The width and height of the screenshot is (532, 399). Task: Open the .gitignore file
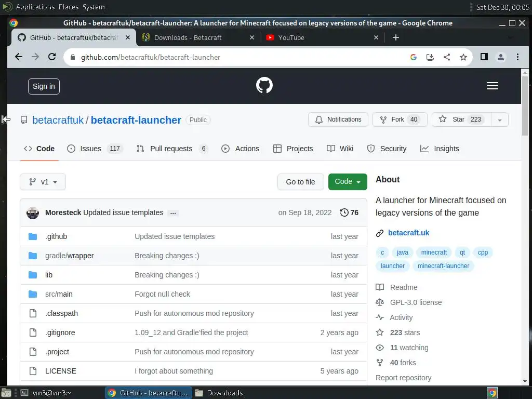tap(60, 332)
